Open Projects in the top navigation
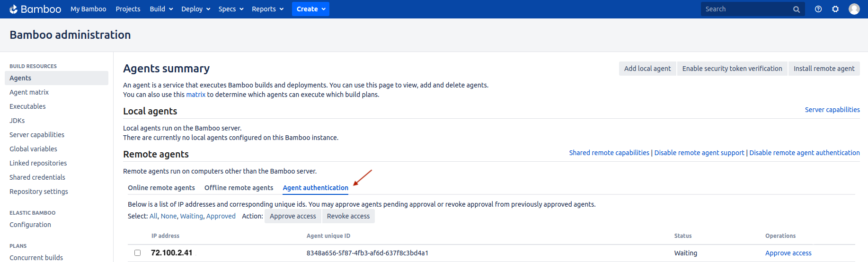Viewport: 868px width, 262px height. pyautogui.click(x=128, y=9)
